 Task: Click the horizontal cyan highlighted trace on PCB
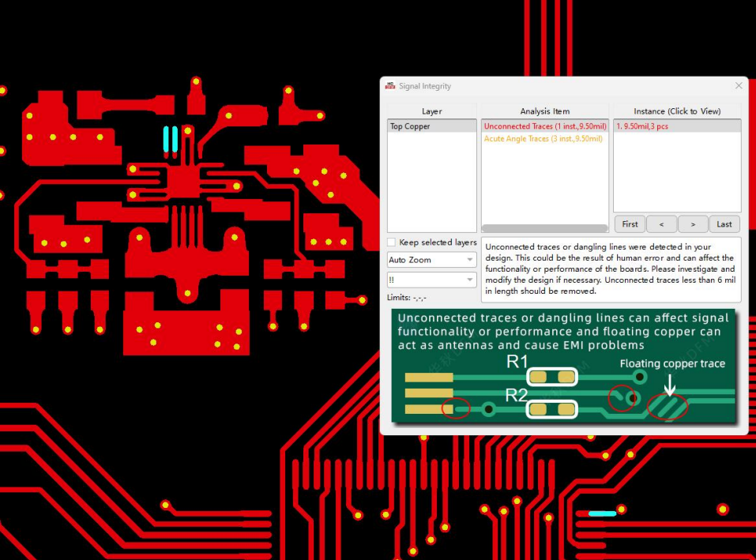point(602,514)
